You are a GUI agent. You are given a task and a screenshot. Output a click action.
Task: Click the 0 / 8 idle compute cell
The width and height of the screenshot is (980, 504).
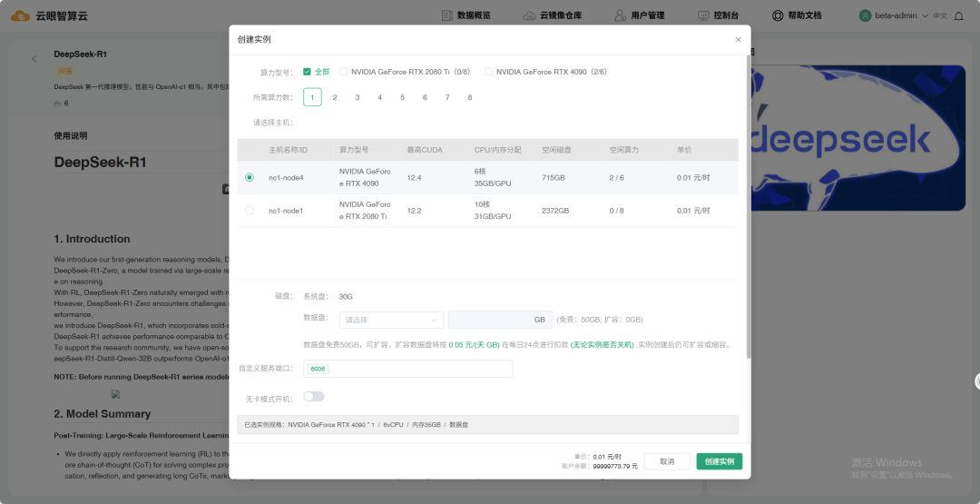[x=616, y=211]
